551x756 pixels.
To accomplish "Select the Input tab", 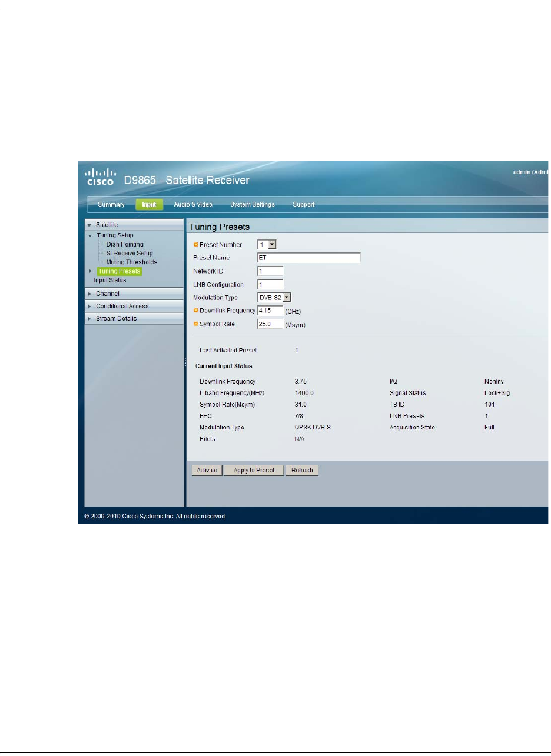I will (149, 205).
